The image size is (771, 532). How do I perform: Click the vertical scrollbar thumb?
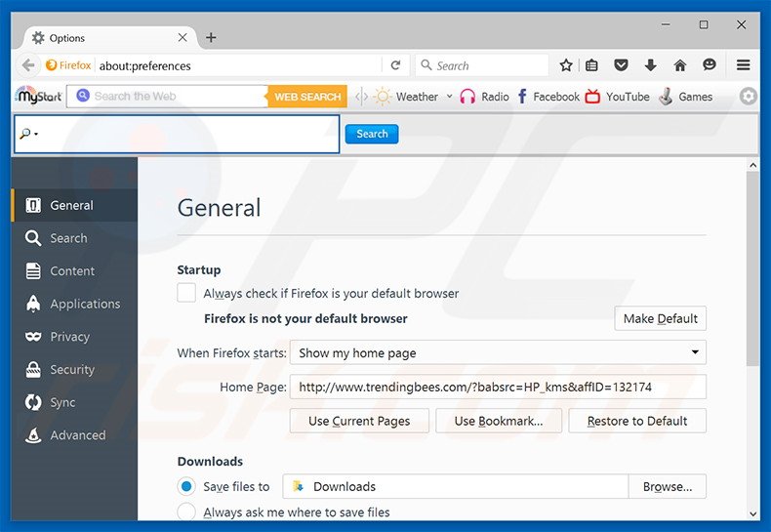click(x=752, y=269)
